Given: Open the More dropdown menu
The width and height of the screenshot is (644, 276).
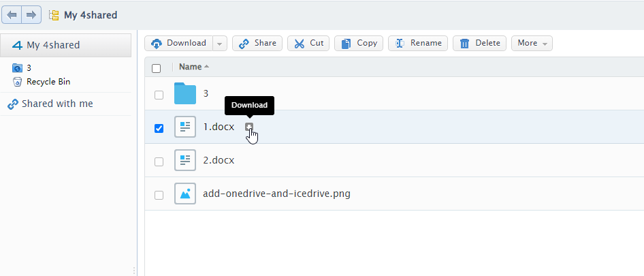Looking at the screenshot, I should point(532,44).
